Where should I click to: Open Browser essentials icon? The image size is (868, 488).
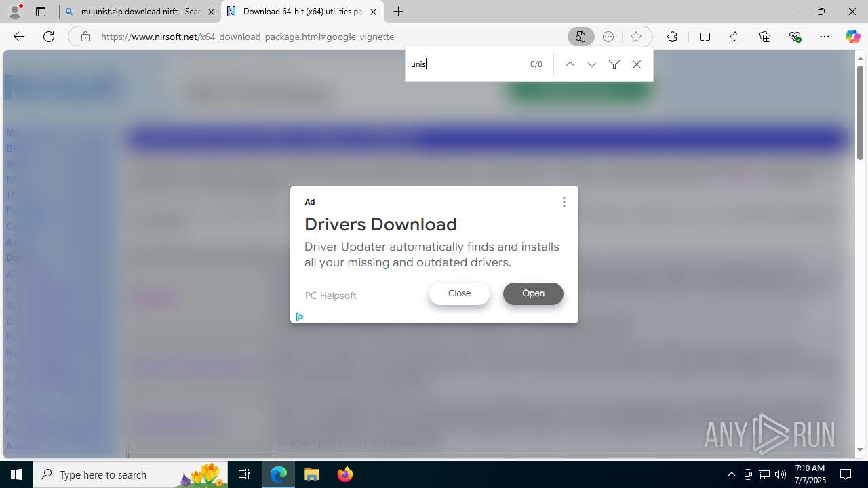pos(795,37)
